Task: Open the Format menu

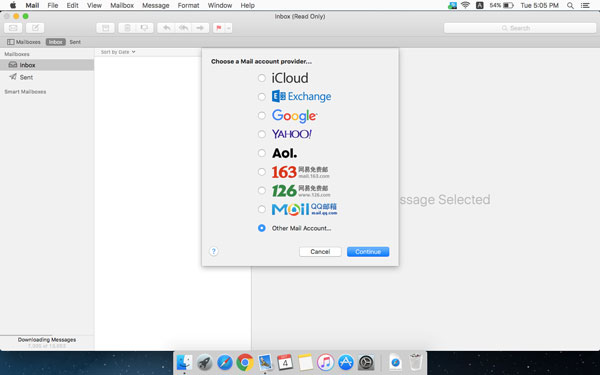Action: (188, 5)
